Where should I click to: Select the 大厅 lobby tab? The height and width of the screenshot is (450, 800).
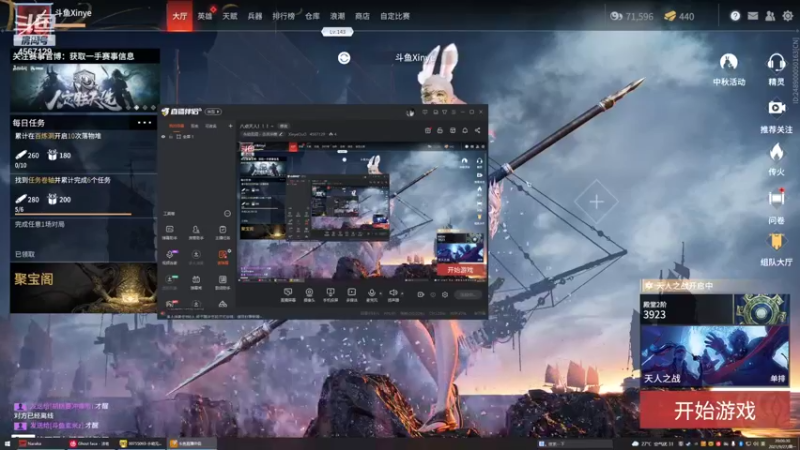point(180,16)
